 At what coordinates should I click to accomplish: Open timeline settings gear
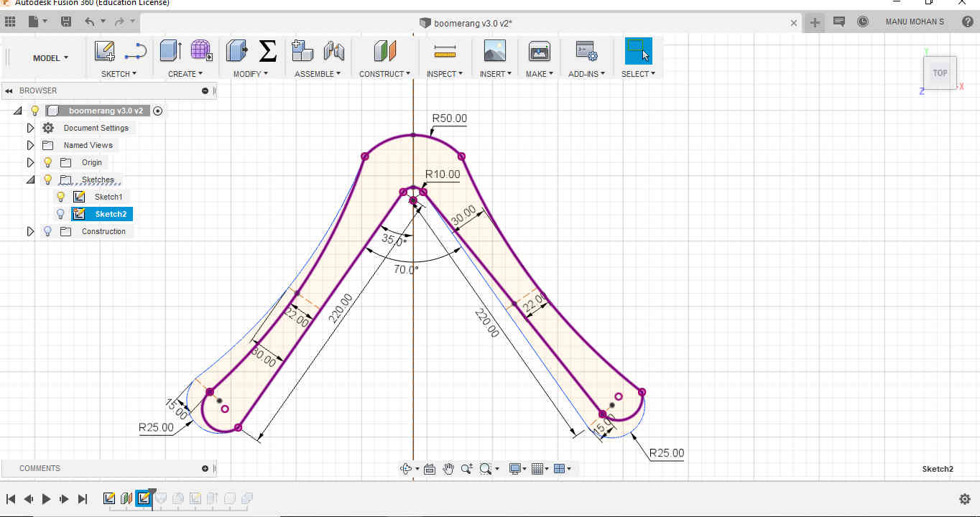tap(965, 499)
